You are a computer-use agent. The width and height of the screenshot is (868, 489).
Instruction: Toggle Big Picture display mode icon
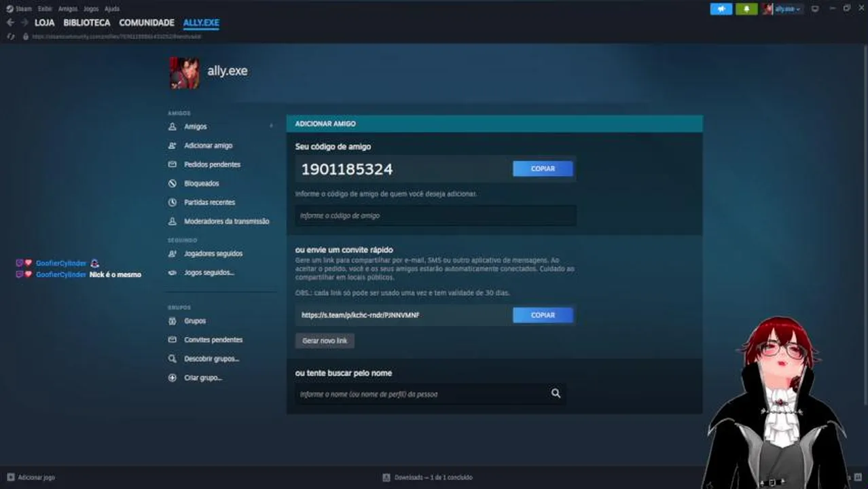pos(815,9)
